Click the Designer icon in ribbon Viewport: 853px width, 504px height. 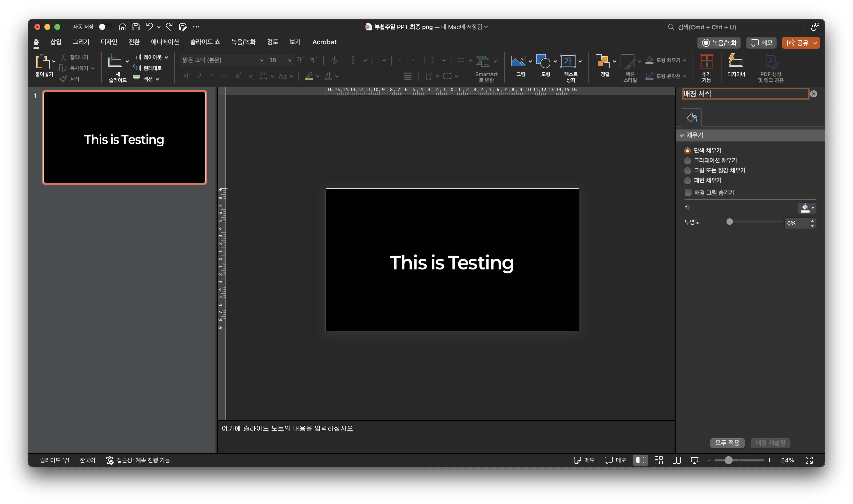(736, 62)
